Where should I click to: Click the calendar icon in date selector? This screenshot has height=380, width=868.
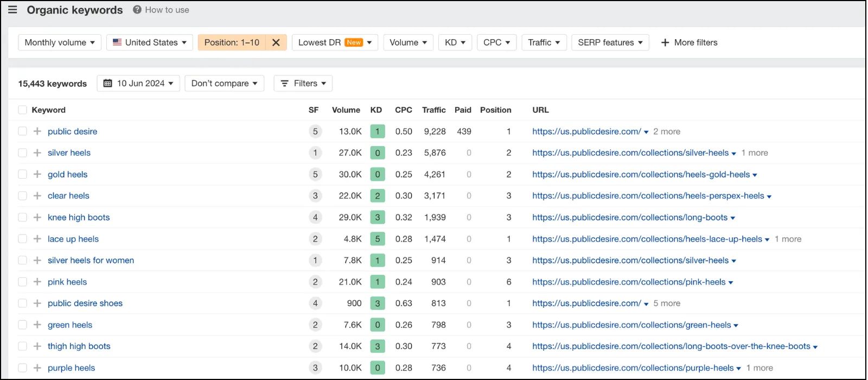coord(108,83)
